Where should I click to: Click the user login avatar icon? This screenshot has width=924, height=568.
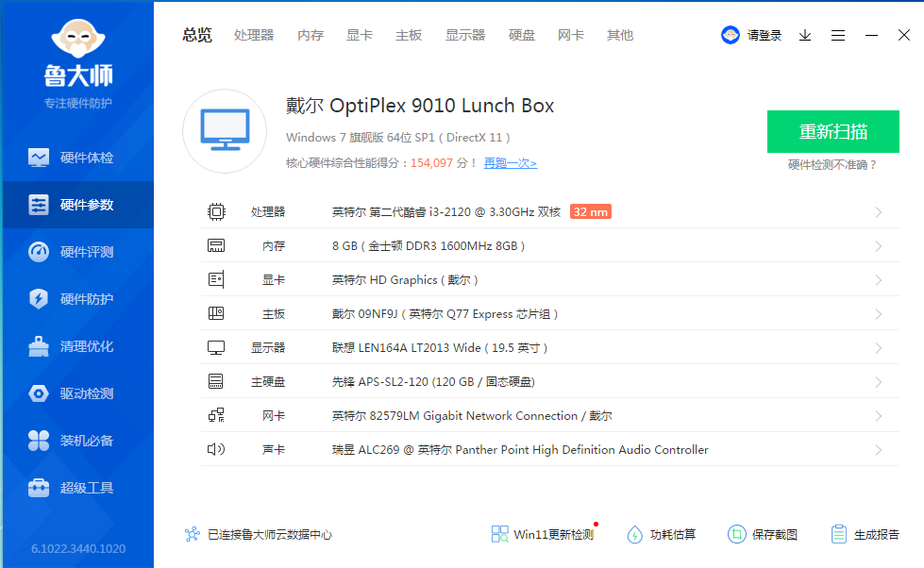click(x=731, y=35)
